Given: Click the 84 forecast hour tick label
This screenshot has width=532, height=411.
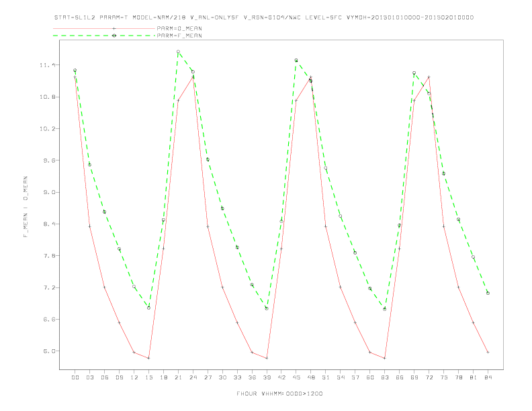Looking at the screenshot, I should [x=488, y=377].
